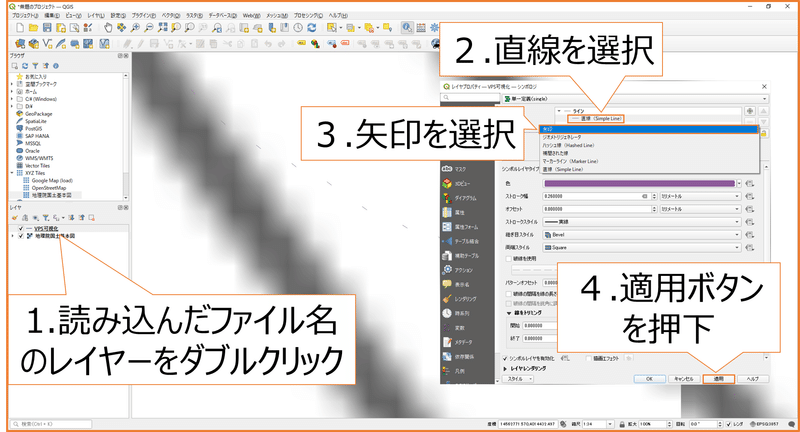Open the プロセシング menu
The image size is (800, 432).
(x=308, y=15)
